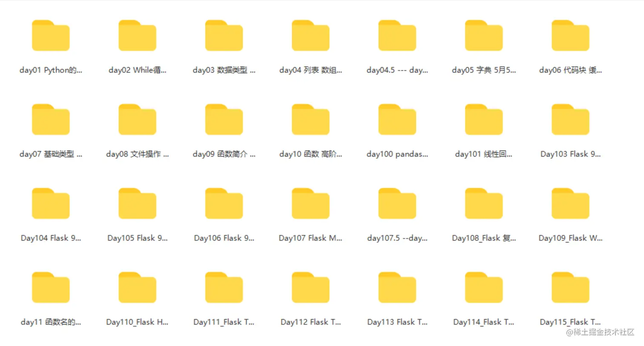Screen dimensions: 644x346
Task: Click the label 'Day108_Flask 复...'
Action: [x=484, y=238]
